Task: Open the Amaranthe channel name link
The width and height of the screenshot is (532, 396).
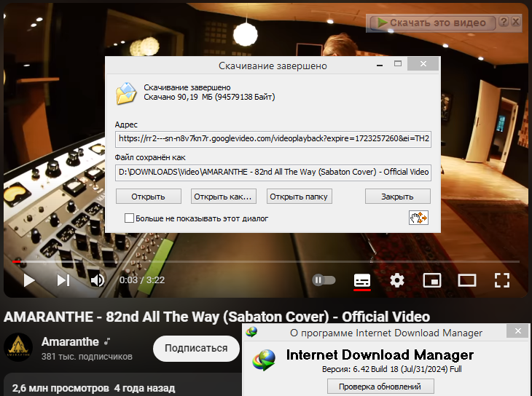Action: [x=70, y=341]
